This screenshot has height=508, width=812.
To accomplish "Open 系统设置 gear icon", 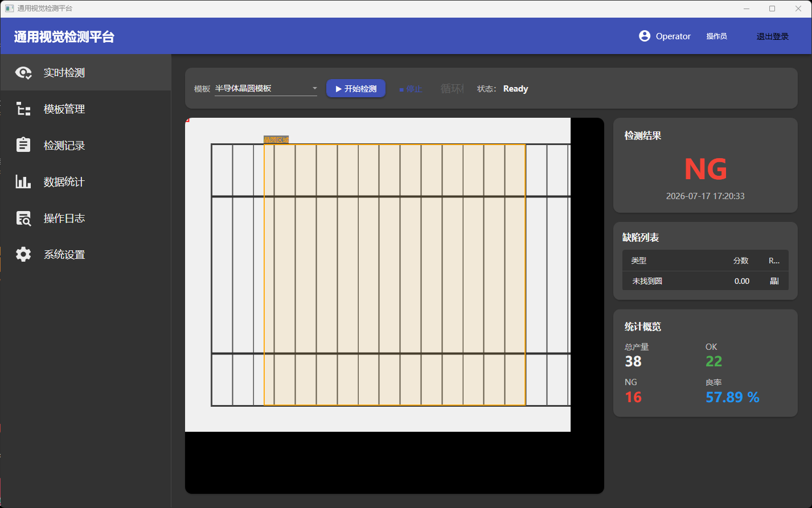I will (23, 254).
